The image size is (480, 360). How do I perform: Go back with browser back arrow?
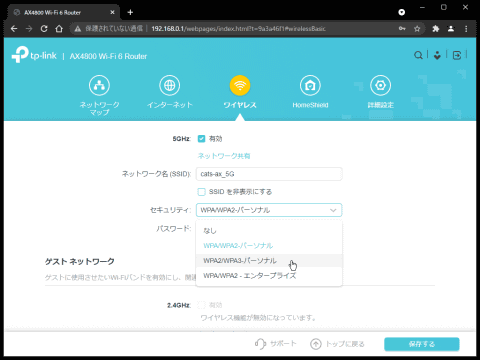point(14,29)
